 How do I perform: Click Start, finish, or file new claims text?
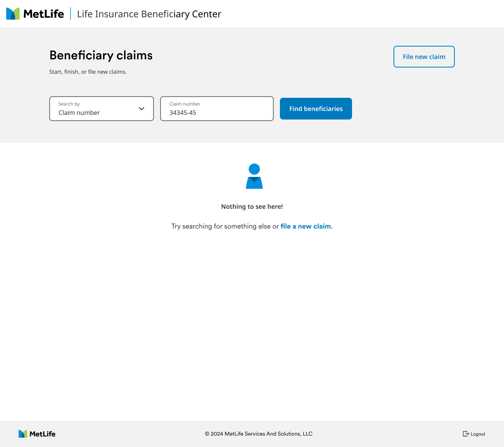coord(88,72)
